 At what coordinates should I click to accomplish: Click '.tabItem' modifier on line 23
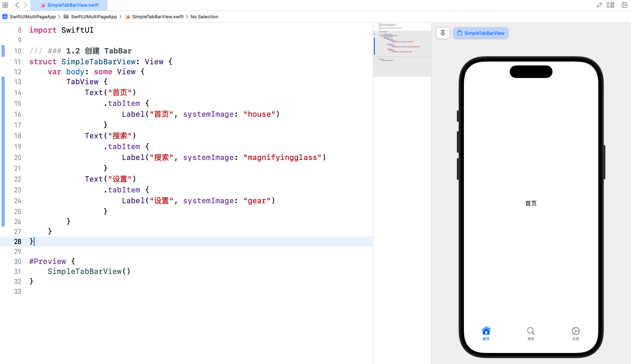[x=122, y=190]
